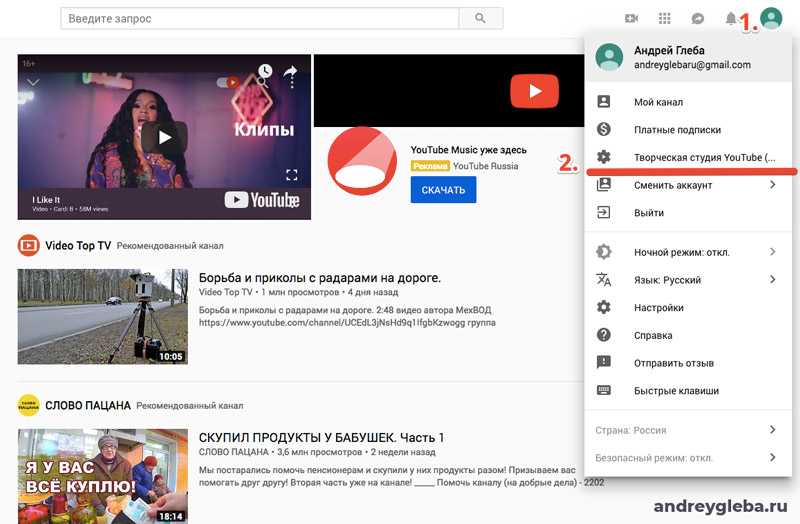Expand the Безопасный режим submenu arrow

coord(772,457)
